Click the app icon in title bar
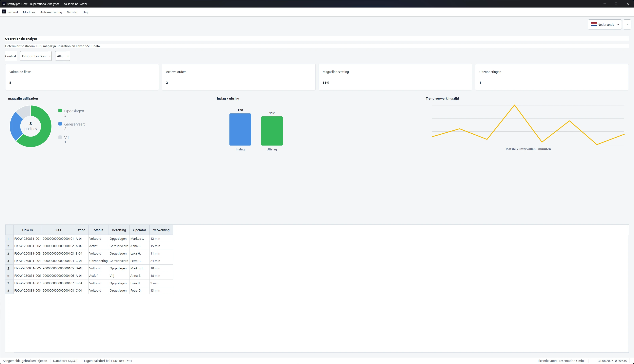The height and width of the screenshot is (364, 634). coord(4,4)
